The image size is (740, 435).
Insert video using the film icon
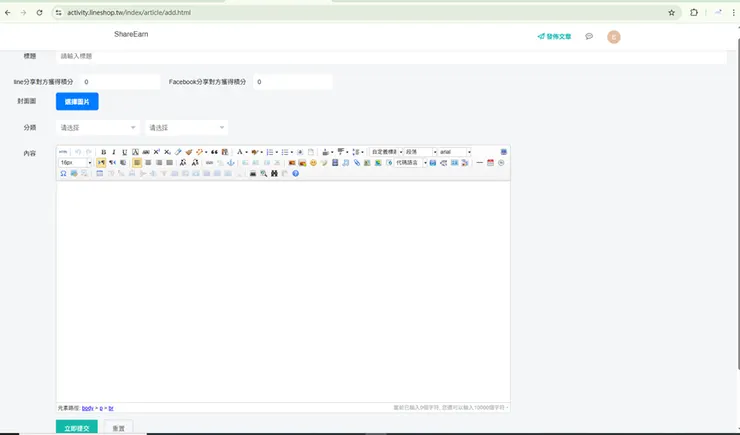(335, 163)
